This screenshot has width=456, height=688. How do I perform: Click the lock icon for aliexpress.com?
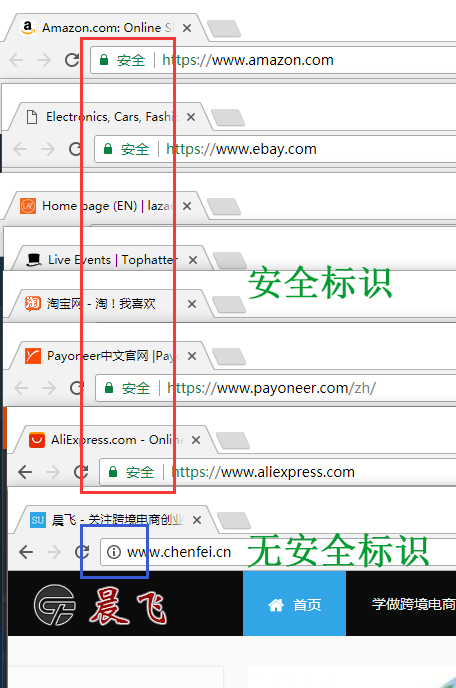pyautogui.click(x=113, y=472)
